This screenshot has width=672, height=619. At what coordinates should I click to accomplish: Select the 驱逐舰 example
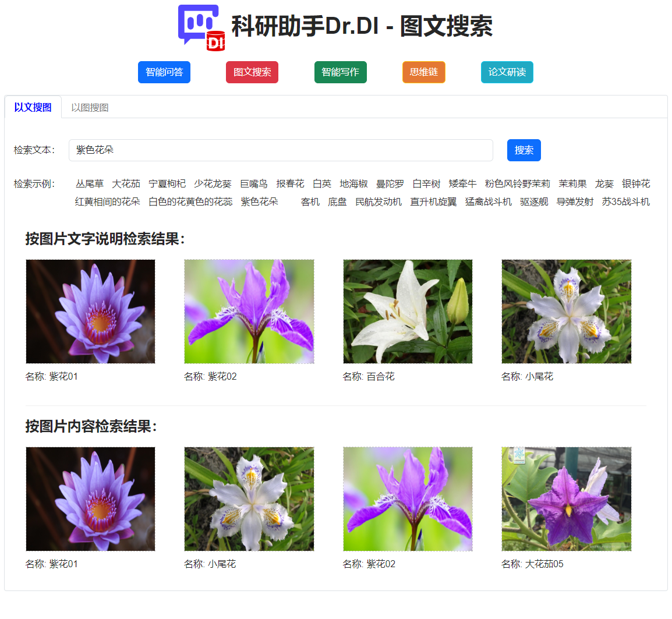point(534,201)
